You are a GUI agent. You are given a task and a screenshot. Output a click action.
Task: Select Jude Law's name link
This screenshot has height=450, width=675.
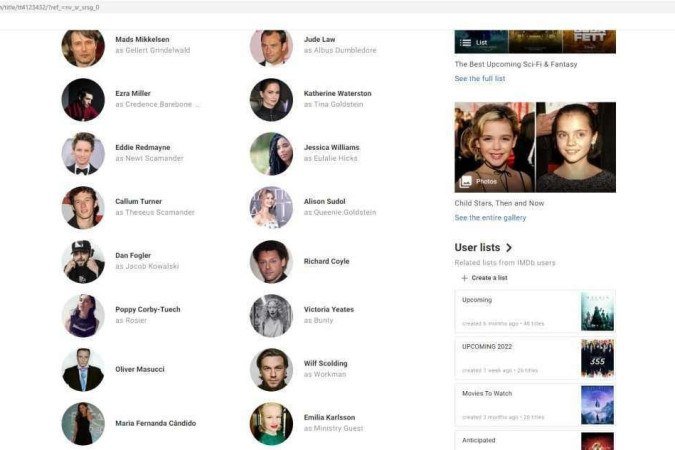pos(322,39)
